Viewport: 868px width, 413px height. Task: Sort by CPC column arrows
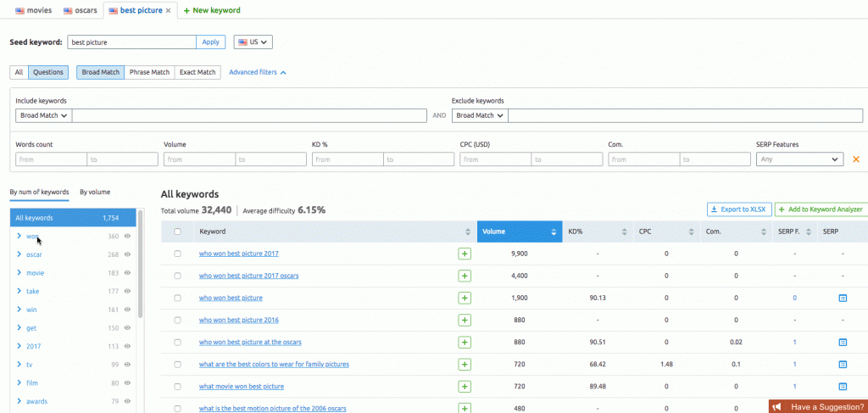(691, 232)
